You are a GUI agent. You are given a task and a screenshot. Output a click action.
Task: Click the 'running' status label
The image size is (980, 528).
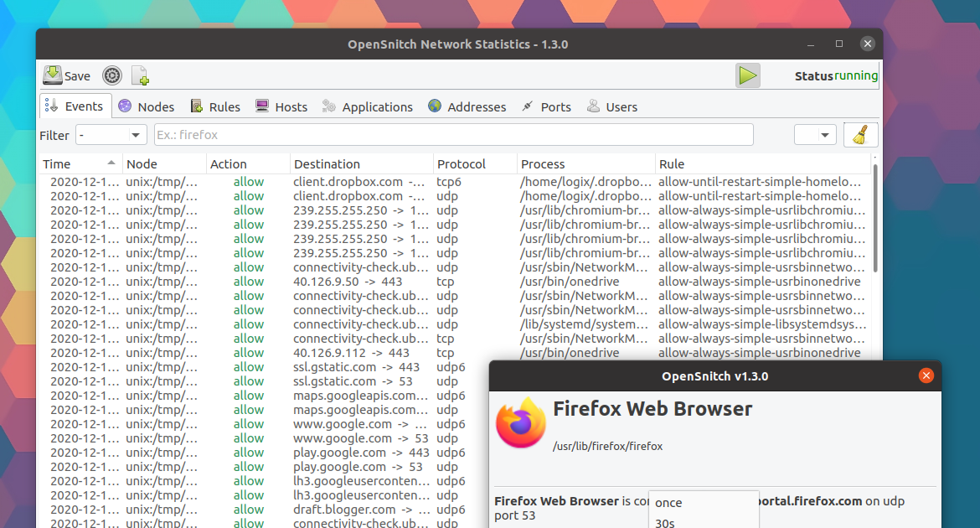[857, 75]
